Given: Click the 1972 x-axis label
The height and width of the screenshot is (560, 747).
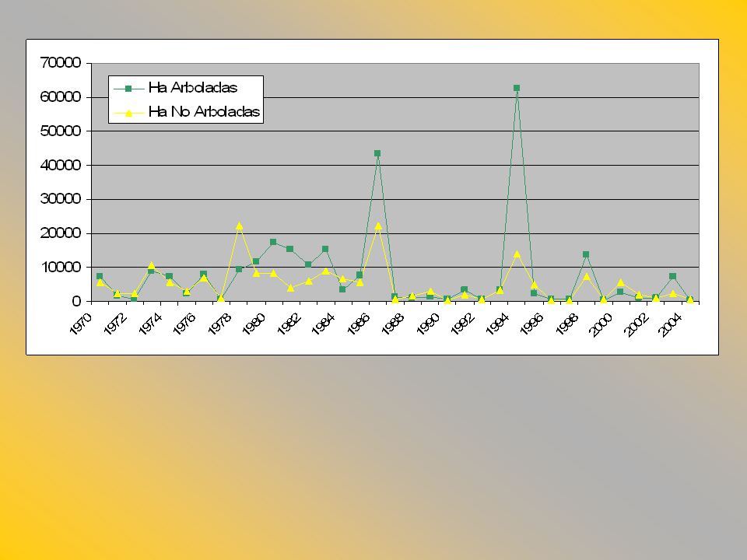Looking at the screenshot, I should (115, 324).
